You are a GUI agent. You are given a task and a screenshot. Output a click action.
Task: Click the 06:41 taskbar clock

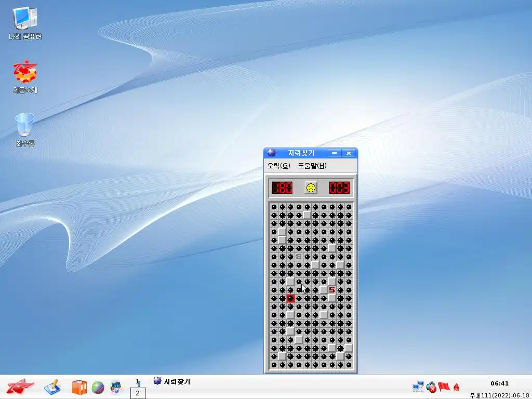click(499, 383)
